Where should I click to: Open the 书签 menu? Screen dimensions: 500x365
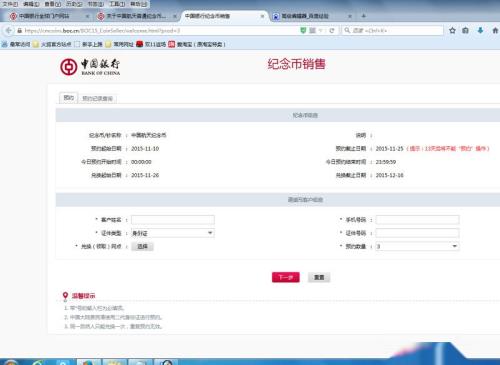[x=96, y=4]
